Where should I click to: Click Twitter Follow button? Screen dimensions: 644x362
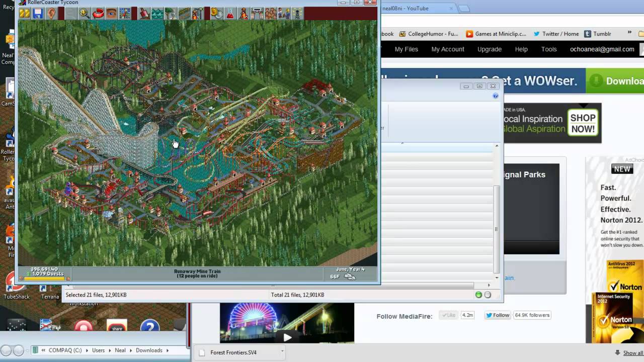click(497, 315)
